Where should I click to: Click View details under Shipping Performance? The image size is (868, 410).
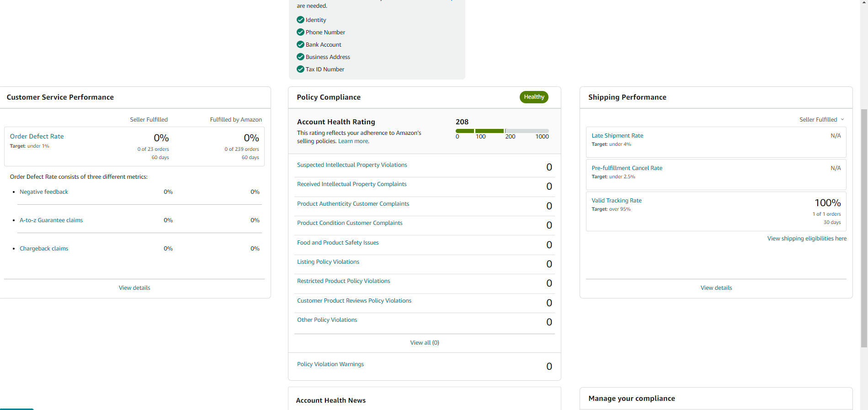(x=716, y=288)
